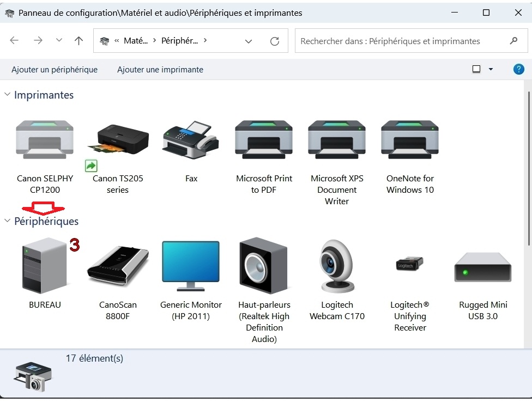Click Ajouter une imprimante

pos(160,70)
